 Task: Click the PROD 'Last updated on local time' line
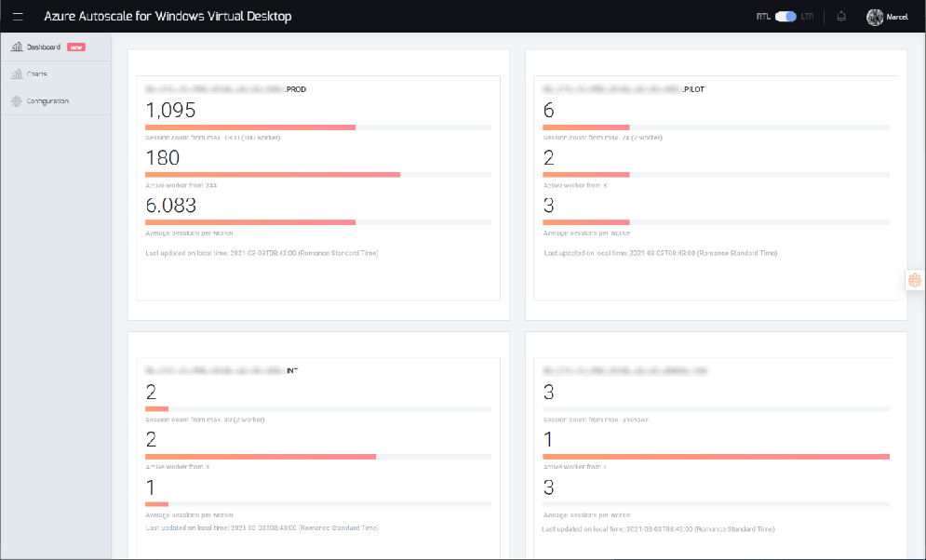262,253
